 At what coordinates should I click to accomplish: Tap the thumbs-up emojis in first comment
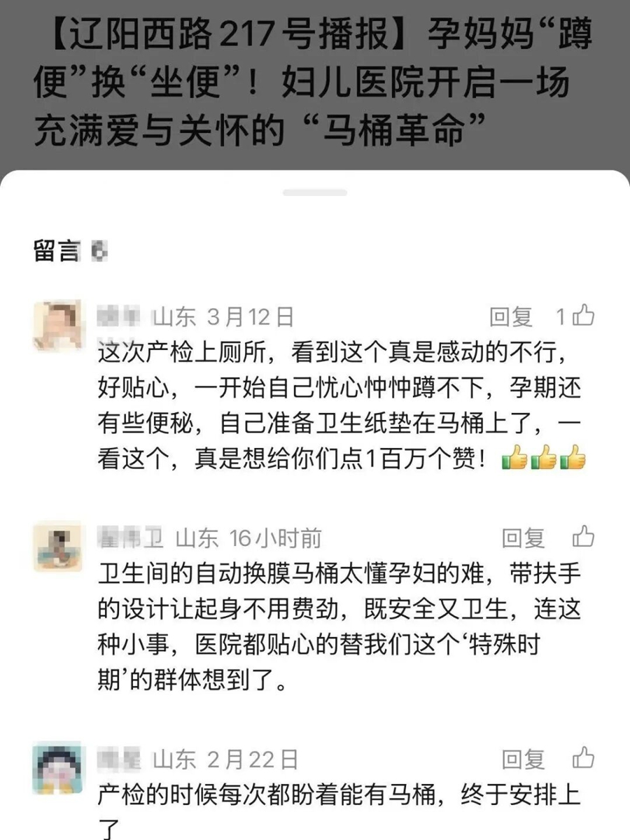[544, 460]
